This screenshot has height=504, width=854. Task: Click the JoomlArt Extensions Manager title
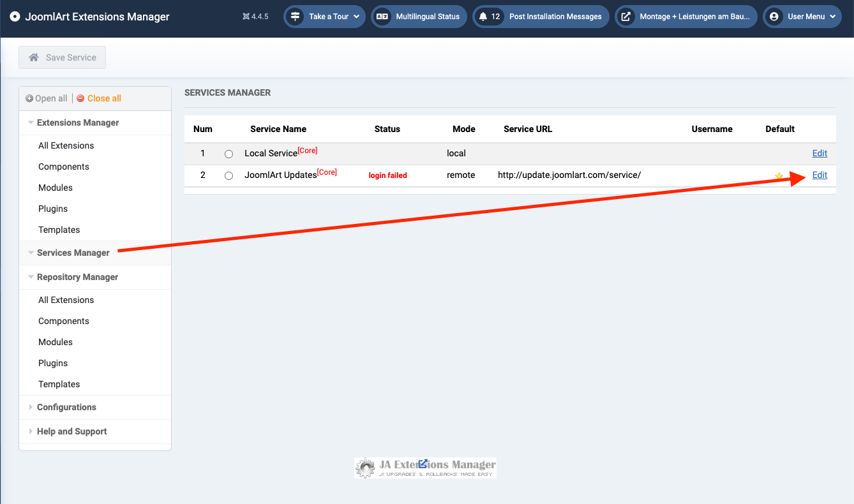click(98, 17)
